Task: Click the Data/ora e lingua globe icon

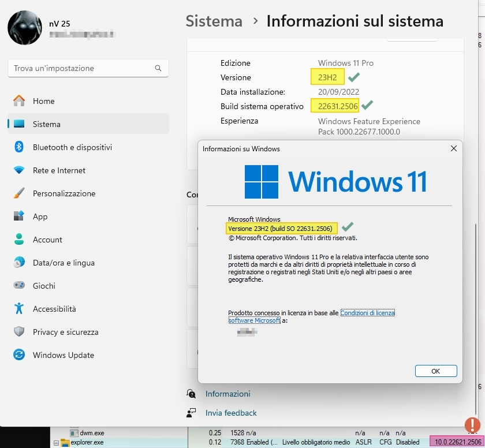Action: pos(19,263)
